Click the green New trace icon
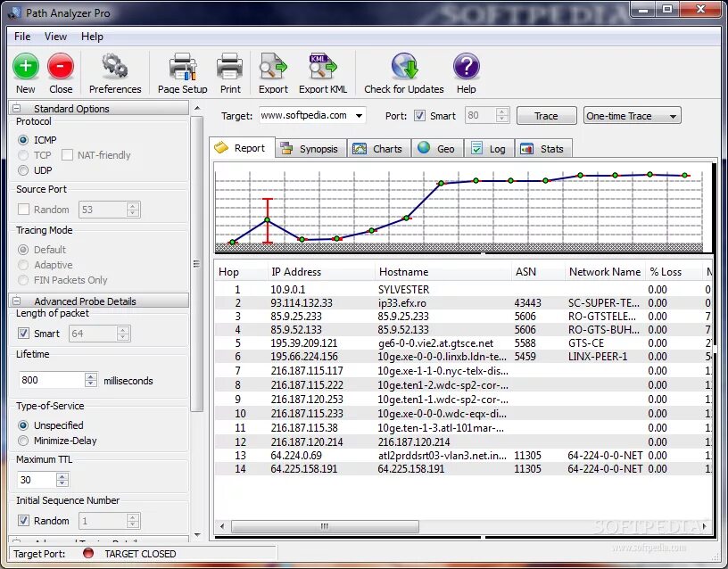Screen dimensions: 728x569 pyautogui.click(x=26, y=66)
